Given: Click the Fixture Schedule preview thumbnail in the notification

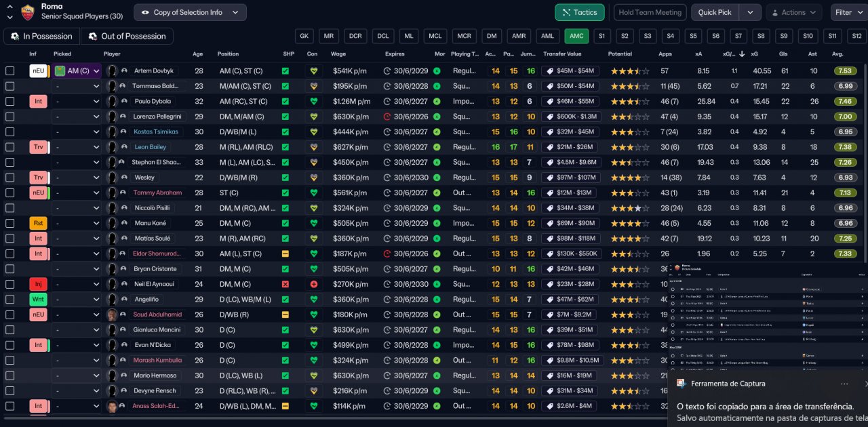Looking at the screenshot, I should (768, 317).
